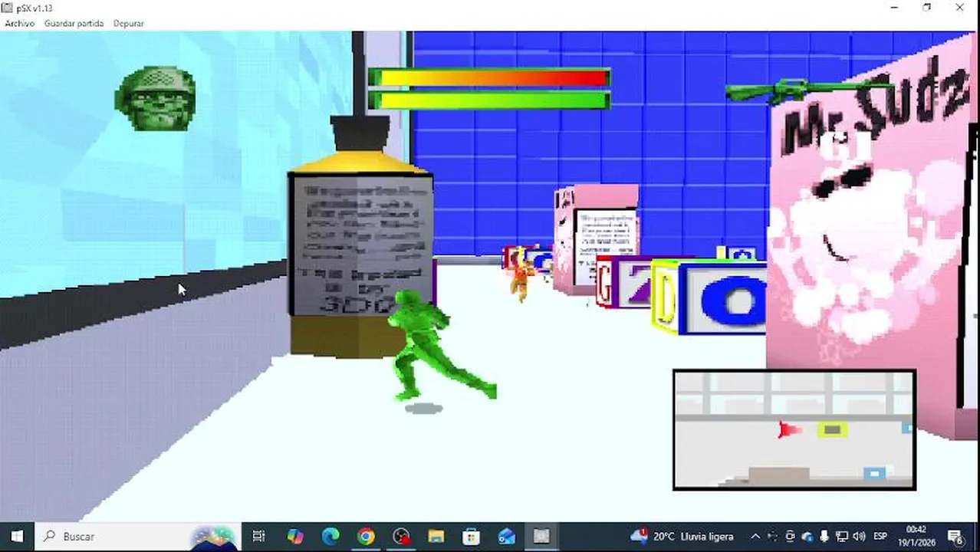Click the green stamina bar below

tap(489, 100)
